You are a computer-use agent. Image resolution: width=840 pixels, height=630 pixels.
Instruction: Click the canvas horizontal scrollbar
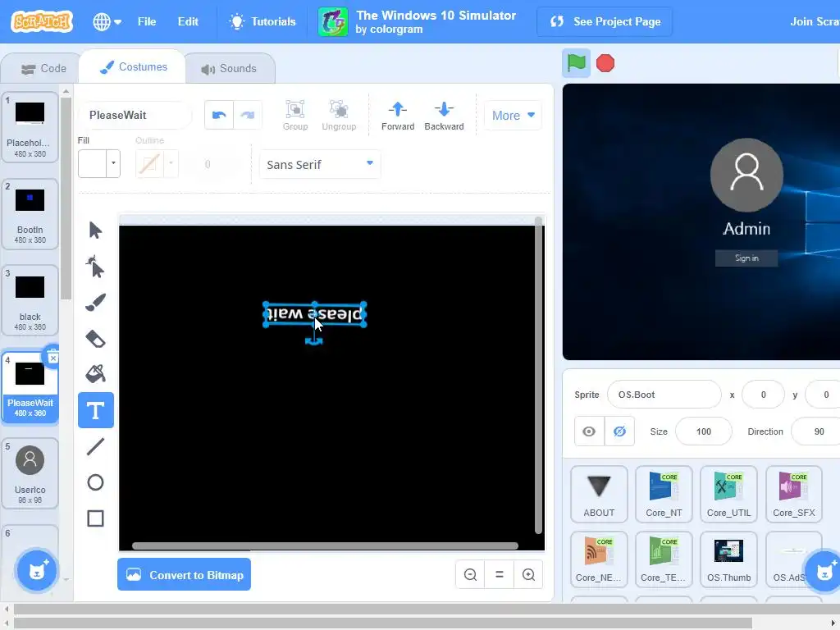[x=325, y=546]
